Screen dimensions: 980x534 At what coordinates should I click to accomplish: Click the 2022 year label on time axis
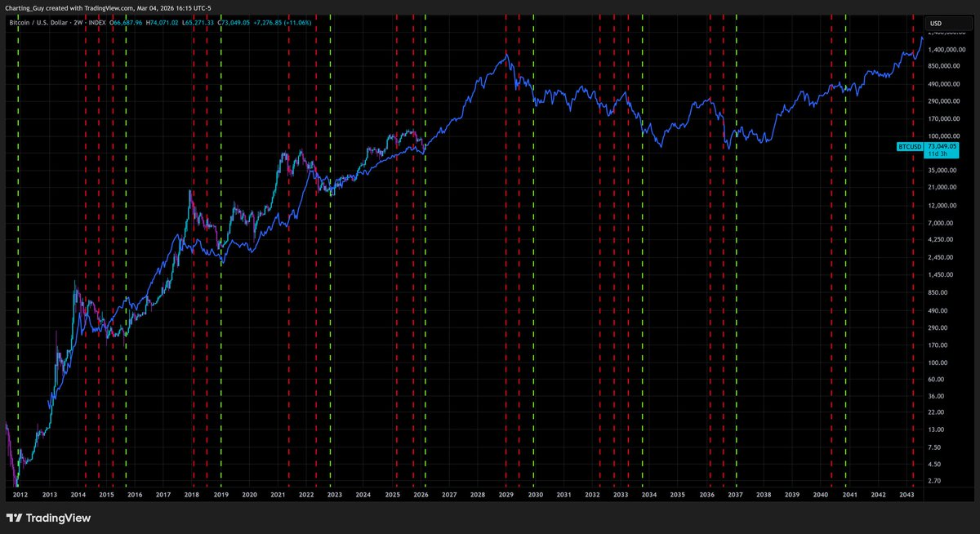tap(306, 495)
